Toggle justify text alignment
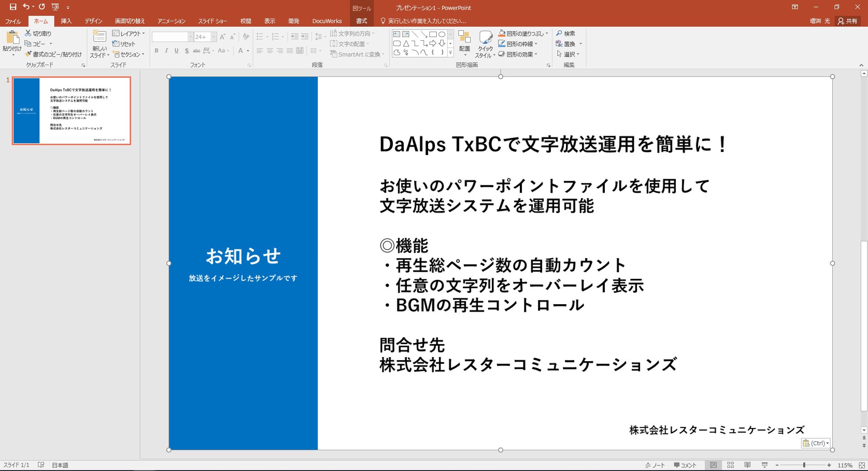The width and height of the screenshot is (868, 471). point(289,51)
